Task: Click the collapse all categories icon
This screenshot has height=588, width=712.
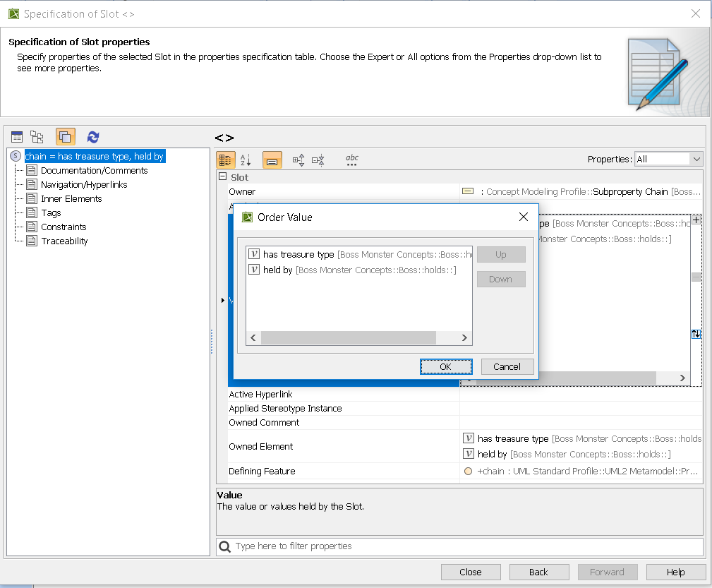Action: (318, 160)
